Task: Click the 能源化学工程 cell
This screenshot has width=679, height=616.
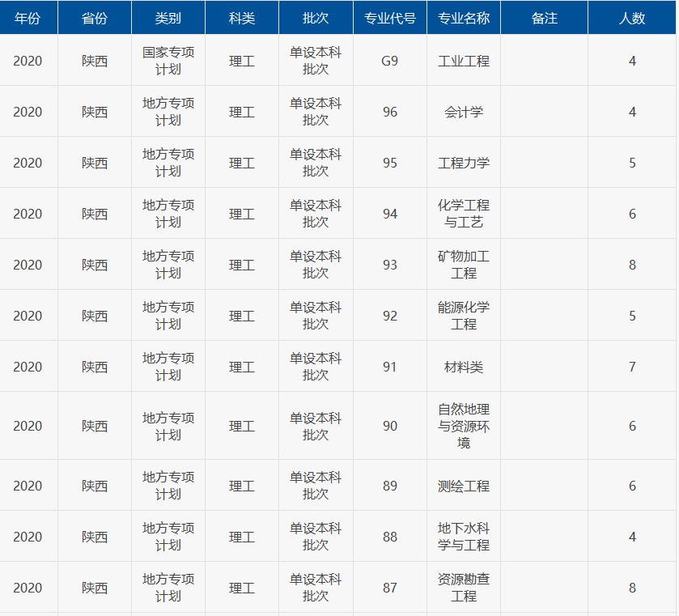Action: (x=464, y=316)
